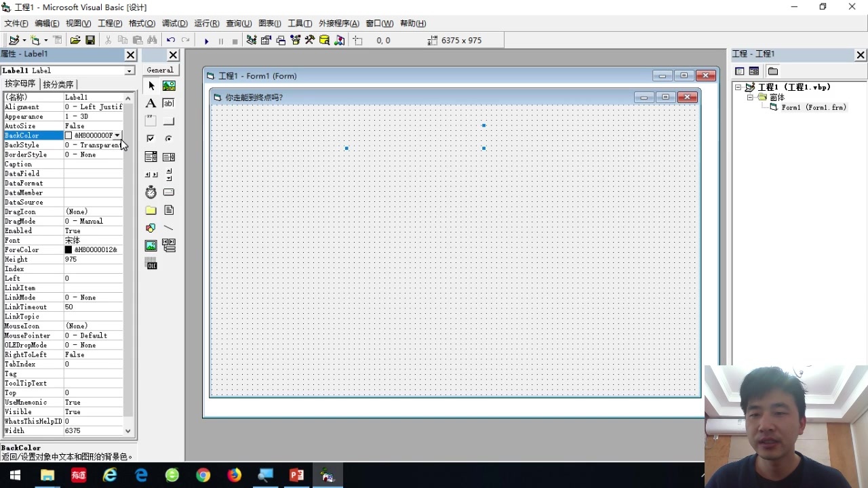Select the Image control tool
The height and width of the screenshot is (488, 868).
pos(151,245)
